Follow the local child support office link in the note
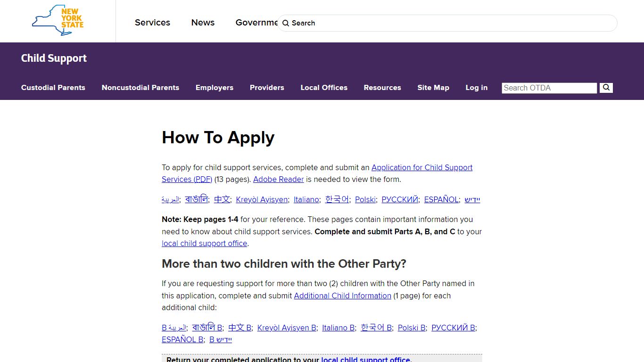Viewport: 644px width, 362px height. pos(205,243)
